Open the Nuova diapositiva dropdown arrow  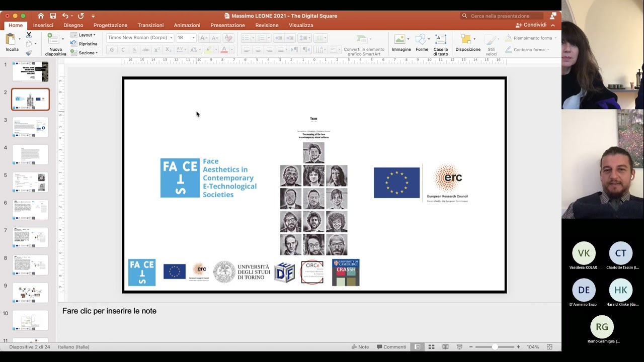[63, 38]
